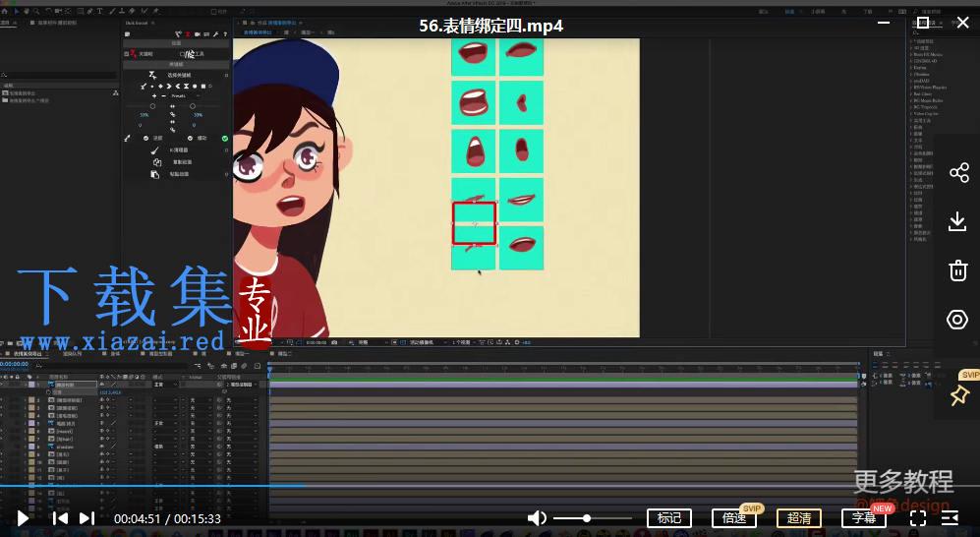The image size is (980, 537).
Task: Switch to the 项目 Project tab
Action: [6, 24]
